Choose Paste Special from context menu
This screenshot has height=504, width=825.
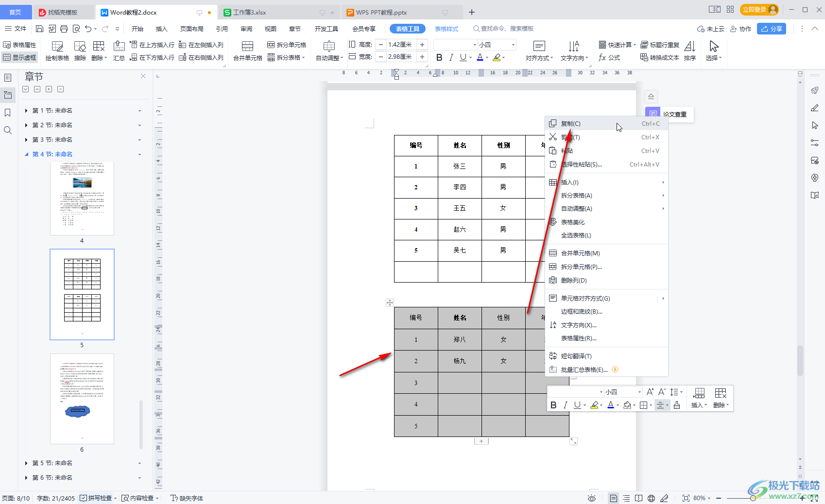[606, 165]
